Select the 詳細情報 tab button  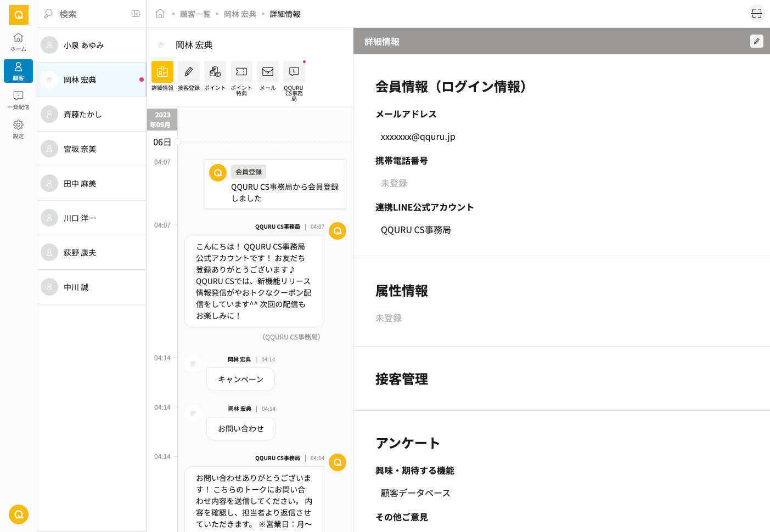coord(162,72)
